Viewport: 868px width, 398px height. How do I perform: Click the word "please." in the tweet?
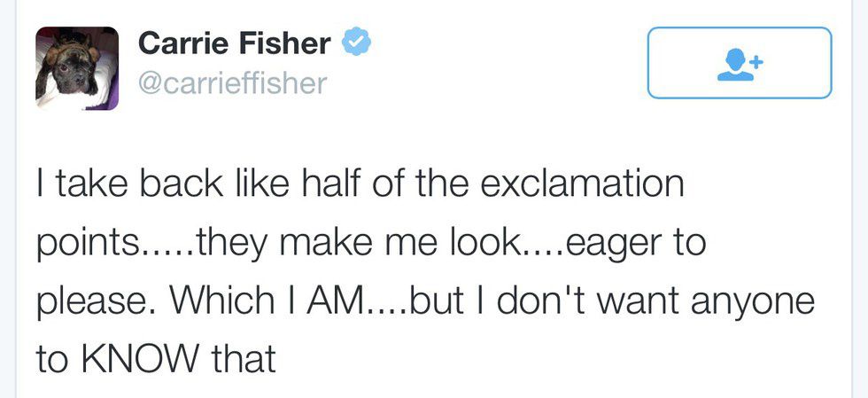click(93, 303)
